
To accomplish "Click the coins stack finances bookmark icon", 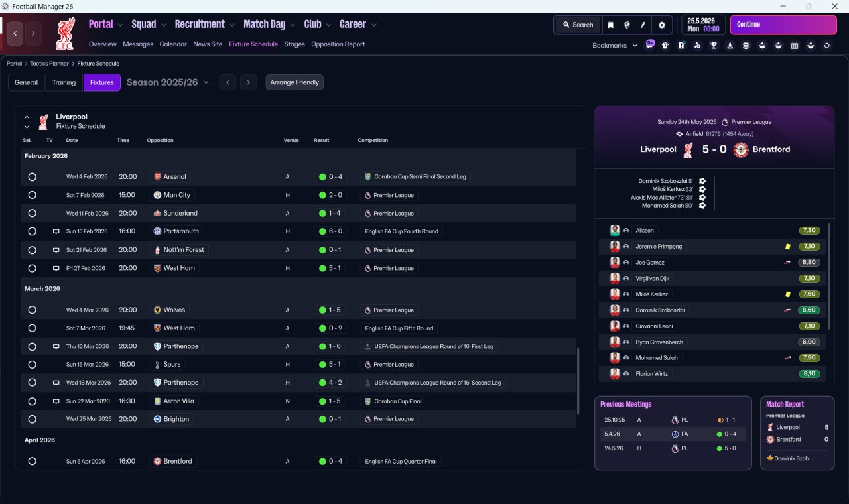I will point(746,46).
